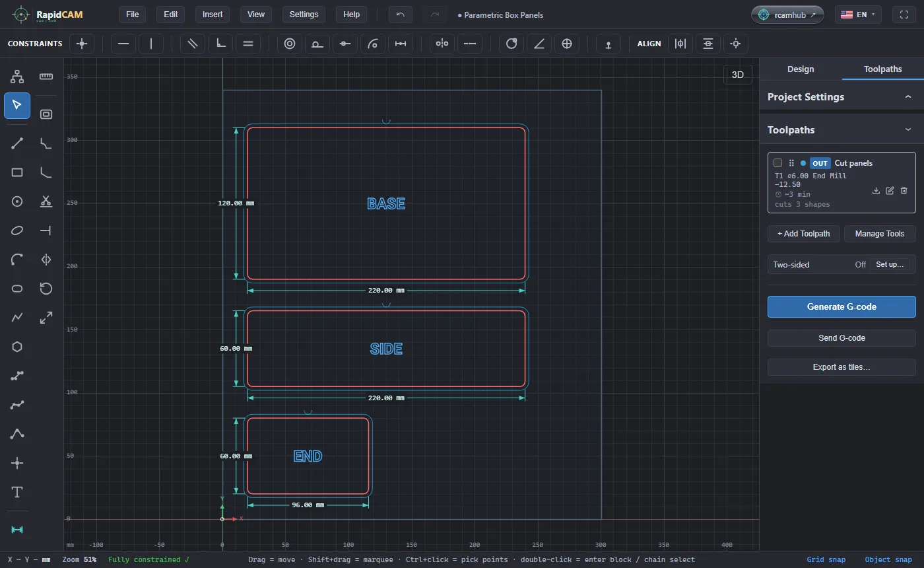Open the Edit menu

pos(171,15)
